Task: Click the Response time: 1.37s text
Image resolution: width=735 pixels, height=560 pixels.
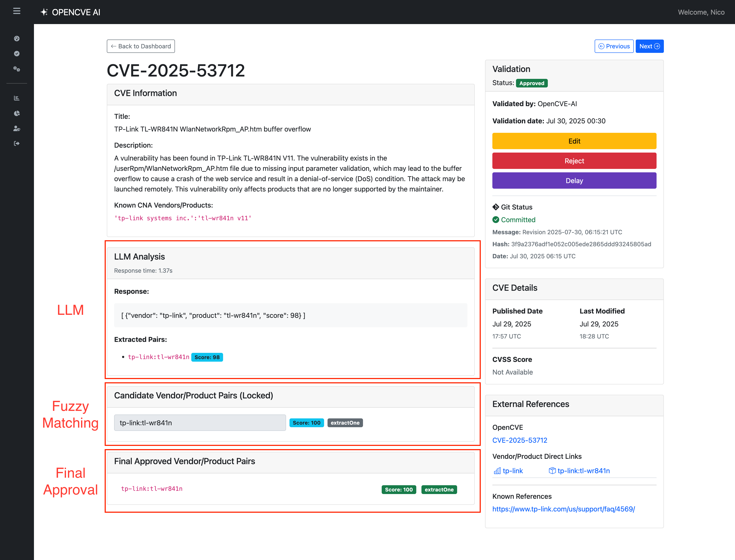Action: 143,271
